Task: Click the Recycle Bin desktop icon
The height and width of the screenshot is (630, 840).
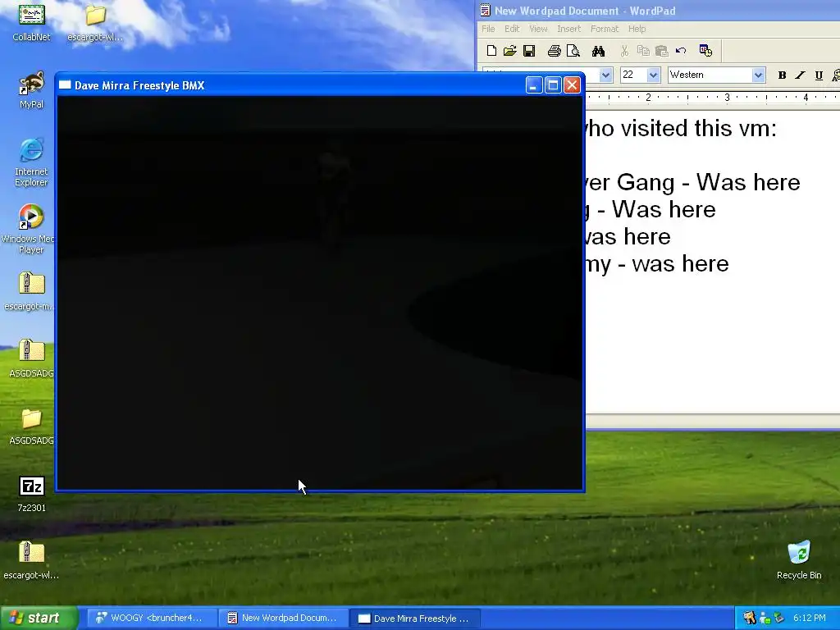Action: [x=799, y=560]
